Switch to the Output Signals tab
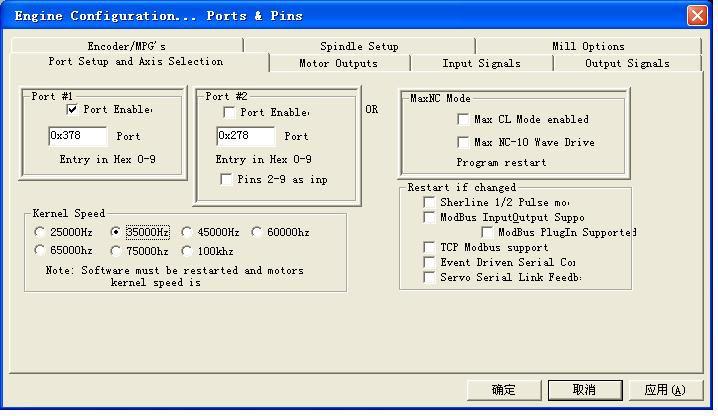 click(627, 63)
